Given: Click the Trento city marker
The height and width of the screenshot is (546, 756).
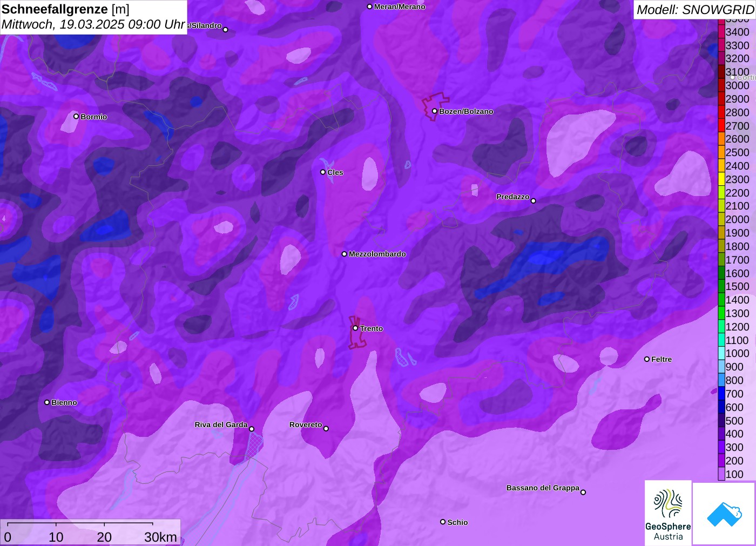Looking at the screenshot, I should (355, 328).
